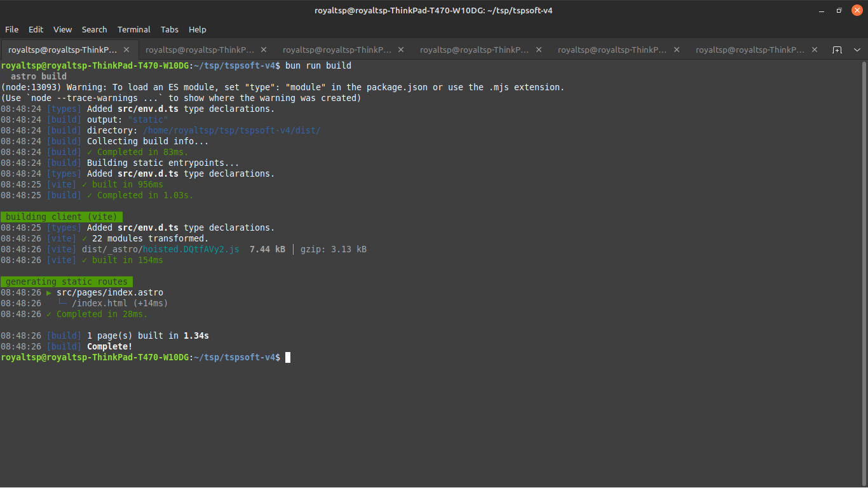Click the '/index.html (+14ms)' entry
This screenshot has width=868, height=488.
pyautogui.click(x=120, y=303)
